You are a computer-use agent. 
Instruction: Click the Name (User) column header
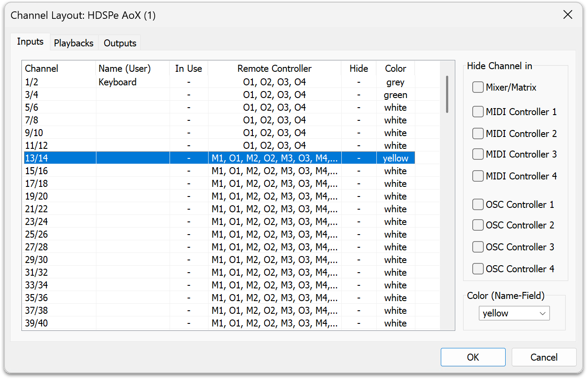click(x=124, y=69)
